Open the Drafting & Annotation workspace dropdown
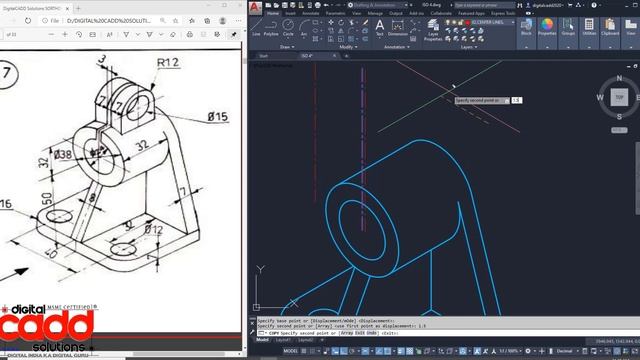The image size is (640, 360). (378, 5)
